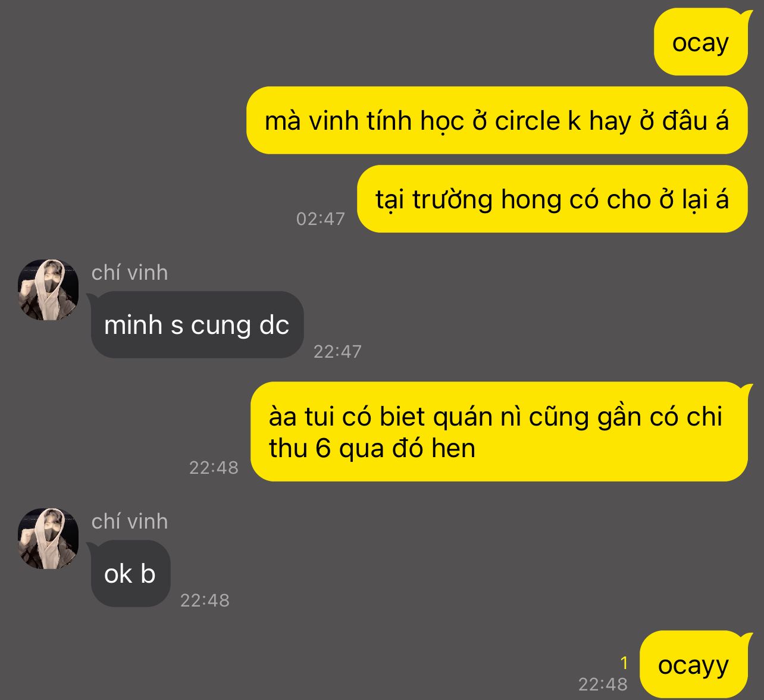The image size is (764, 700).
Task: Tap the 'tại trường hong có cho ở lại á' bubble
Action: point(552,199)
